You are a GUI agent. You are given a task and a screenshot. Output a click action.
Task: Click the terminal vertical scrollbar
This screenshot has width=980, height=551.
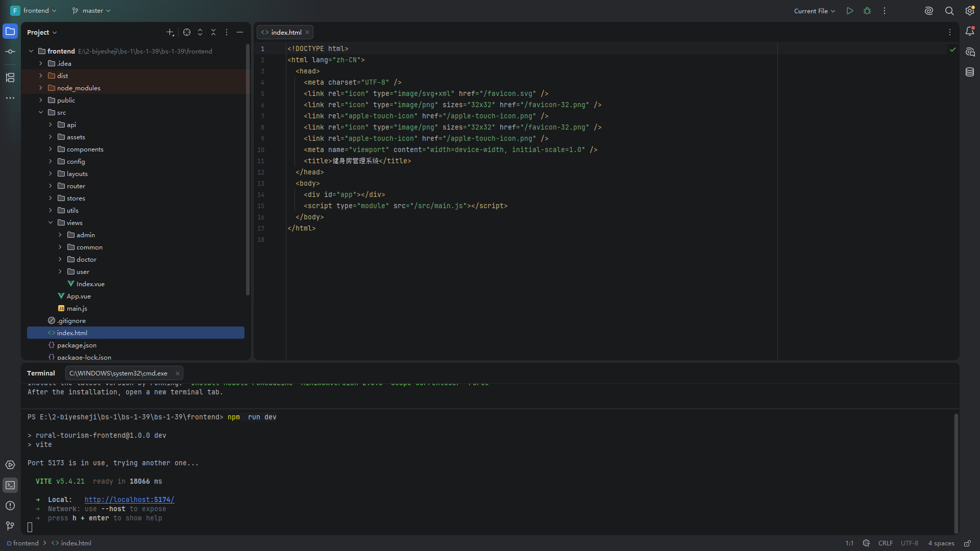click(x=956, y=473)
